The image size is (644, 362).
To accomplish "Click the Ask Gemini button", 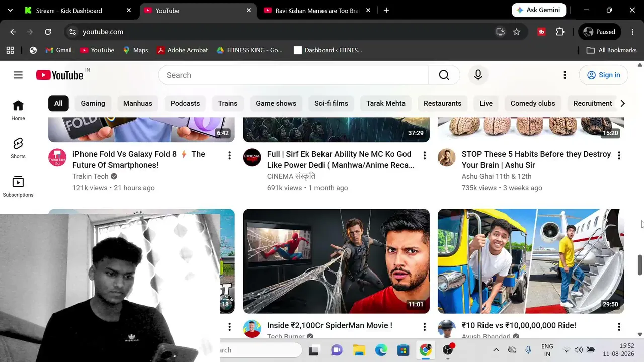I will tap(539, 10).
